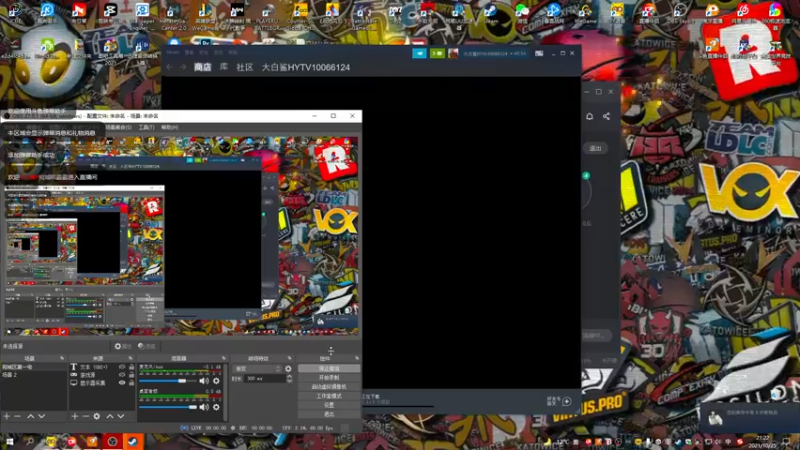
Task: Remove the selected scene in OBS
Action: pyautogui.click(x=18, y=417)
